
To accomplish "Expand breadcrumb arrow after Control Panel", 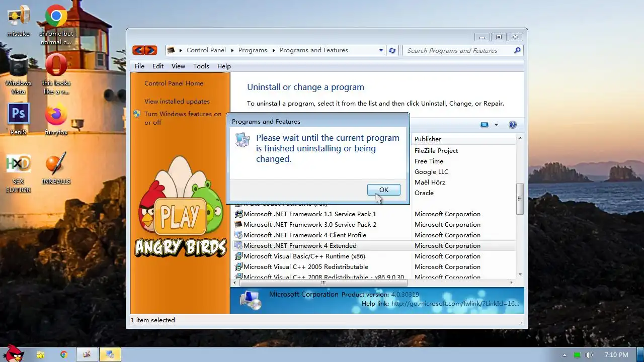I will (x=232, y=50).
